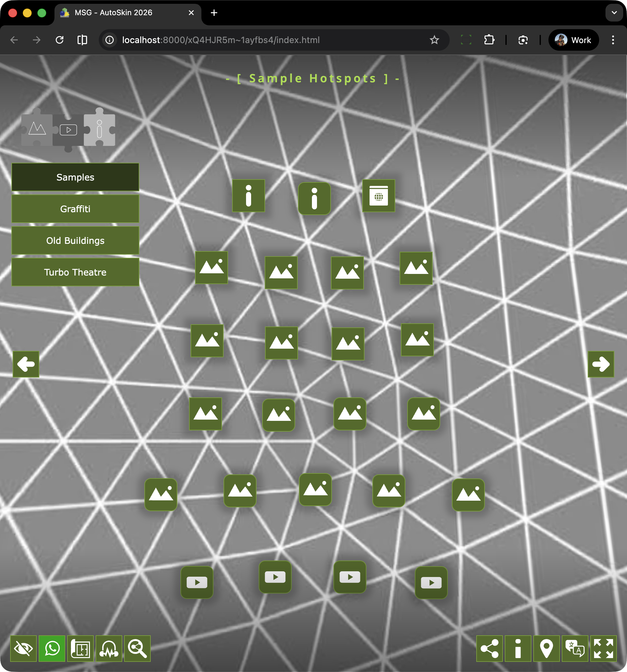Open the info icon in bottom toolbar

(517, 648)
